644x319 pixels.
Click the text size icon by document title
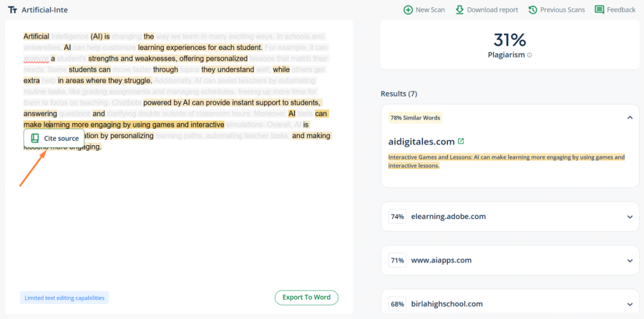[13, 10]
